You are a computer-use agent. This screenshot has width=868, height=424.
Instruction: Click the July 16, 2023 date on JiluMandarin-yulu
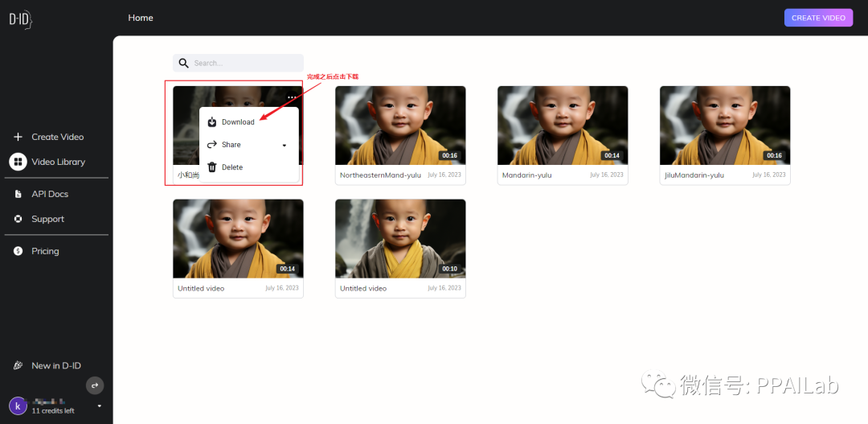[x=768, y=175]
